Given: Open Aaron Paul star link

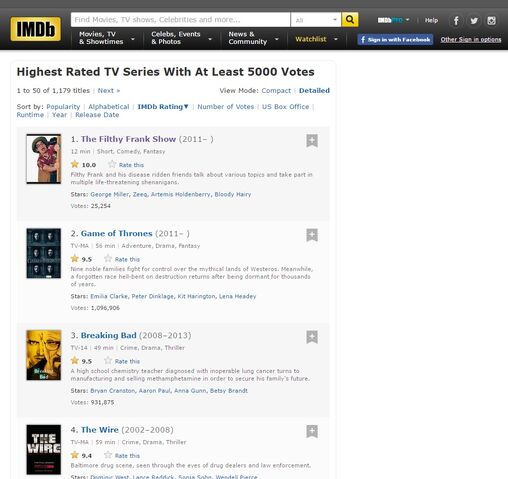Looking at the screenshot, I should pyautogui.click(x=154, y=391).
